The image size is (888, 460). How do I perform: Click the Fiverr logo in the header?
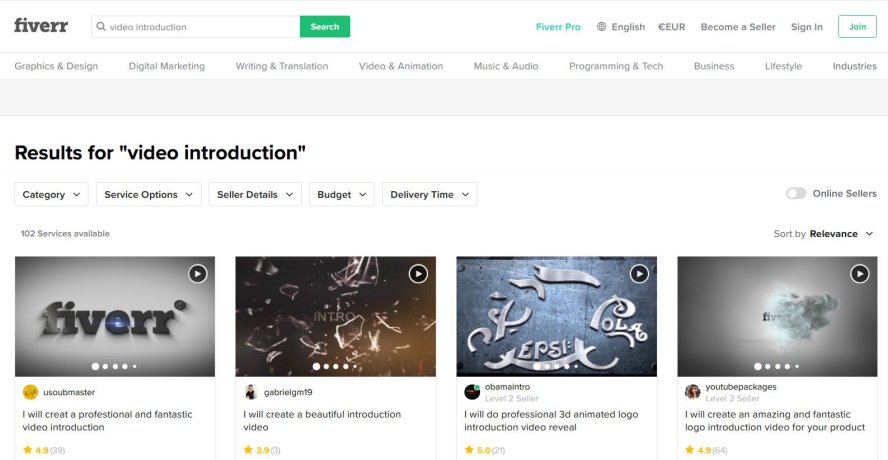(x=41, y=26)
